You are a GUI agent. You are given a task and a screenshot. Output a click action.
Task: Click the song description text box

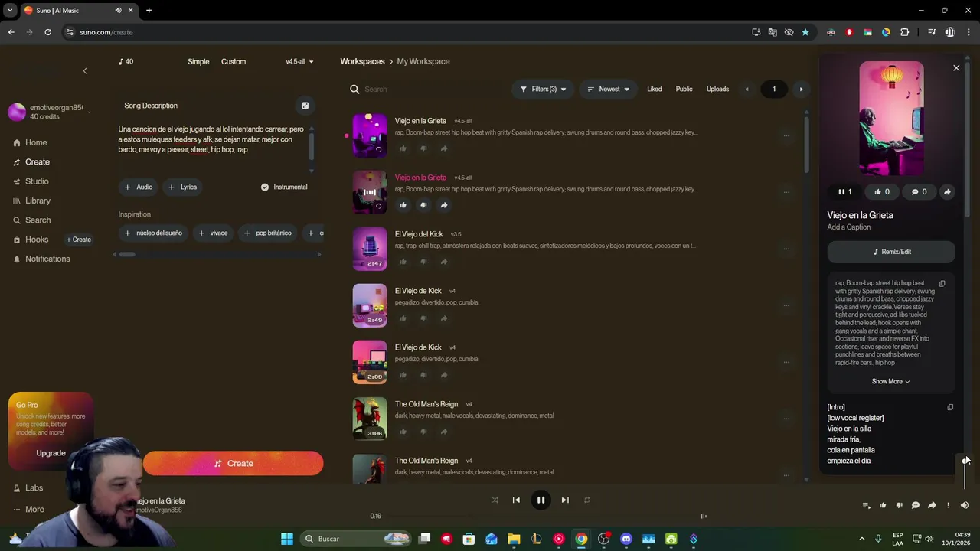[x=212, y=139]
